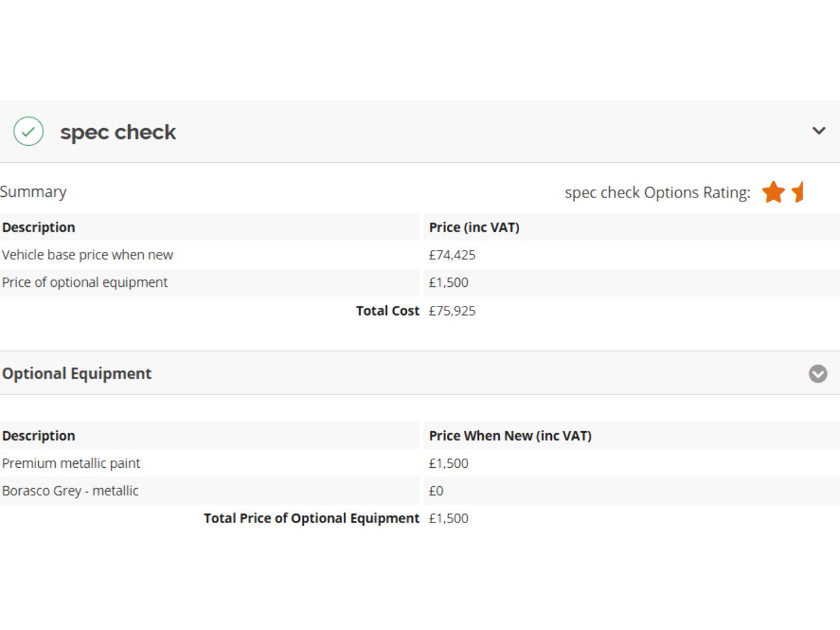Click the Optional Equipment section header

click(77, 373)
